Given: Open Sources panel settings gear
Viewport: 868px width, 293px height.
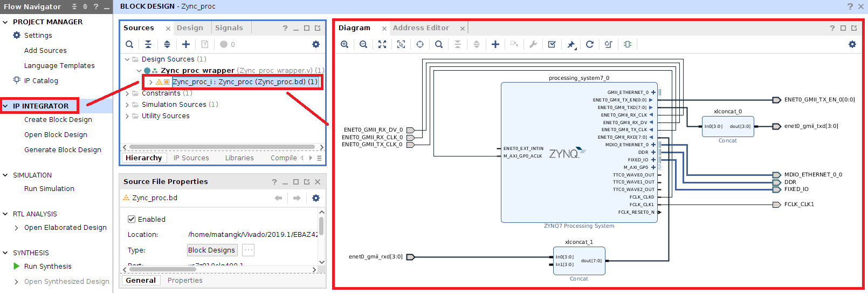Looking at the screenshot, I should (x=316, y=44).
